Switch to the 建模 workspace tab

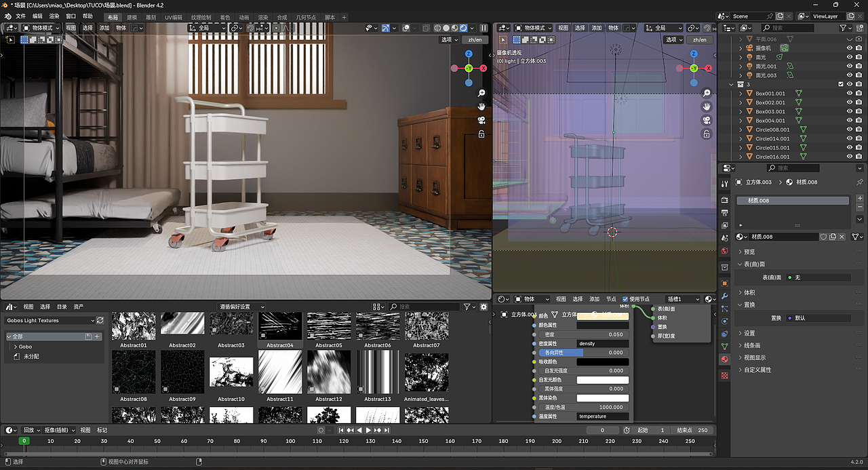(x=132, y=17)
